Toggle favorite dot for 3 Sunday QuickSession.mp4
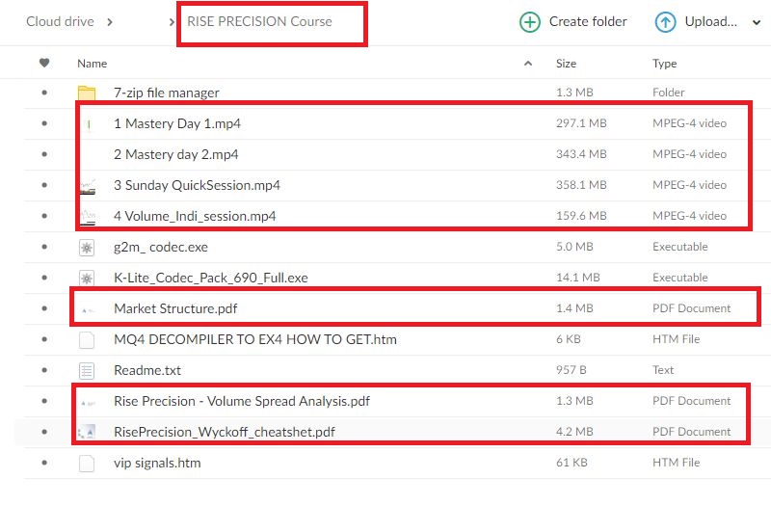The width and height of the screenshot is (771, 532). [44, 185]
